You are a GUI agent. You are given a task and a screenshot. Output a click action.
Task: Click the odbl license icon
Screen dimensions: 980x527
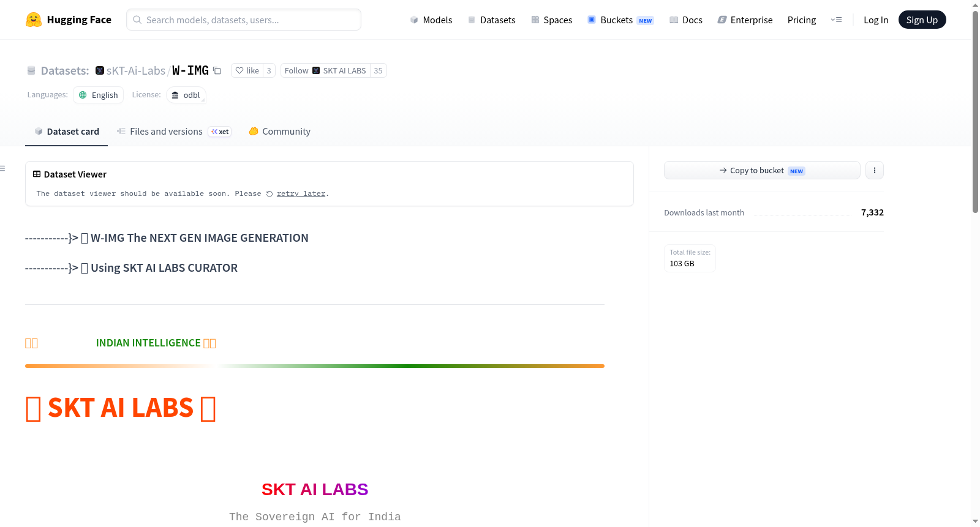pyautogui.click(x=175, y=95)
